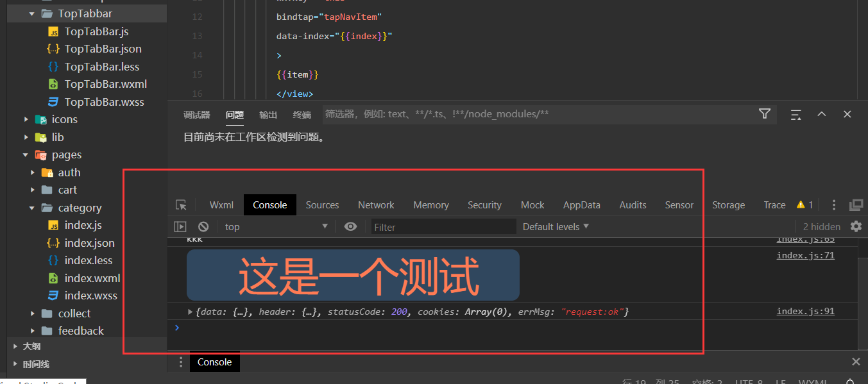Expand the feedback folder
This screenshot has height=384, width=868.
tap(33, 331)
